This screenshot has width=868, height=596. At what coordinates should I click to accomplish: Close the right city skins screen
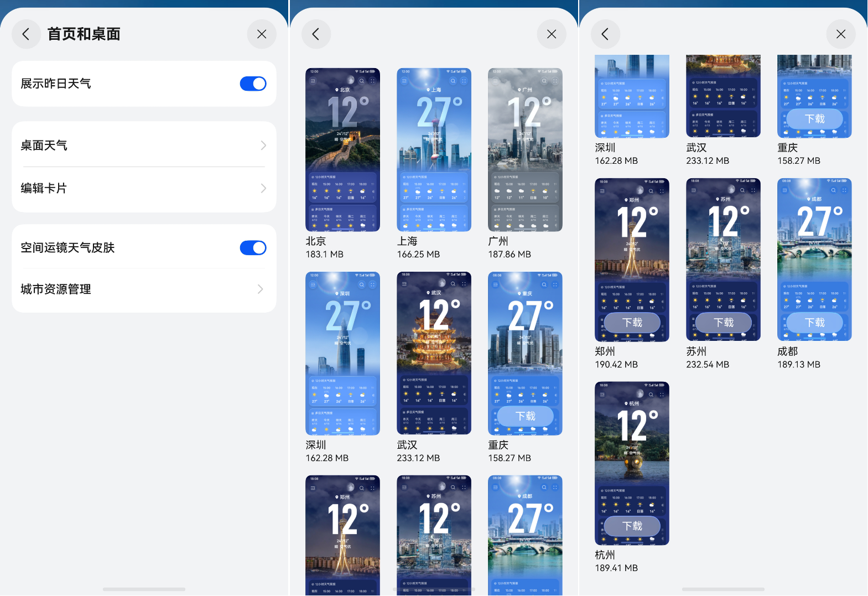[841, 34]
